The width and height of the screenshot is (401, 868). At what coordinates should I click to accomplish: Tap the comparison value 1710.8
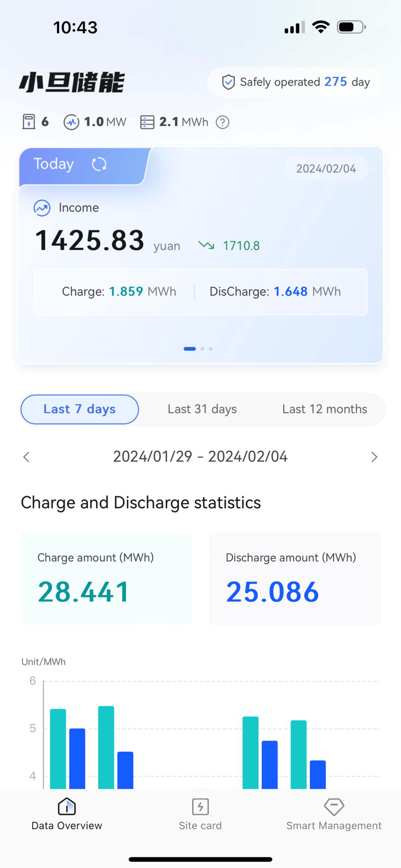pos(241,246)
